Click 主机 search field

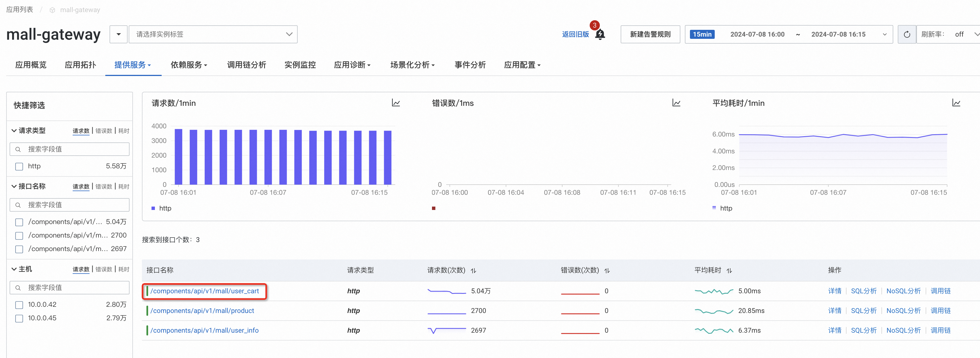click(x=70, y=288)
